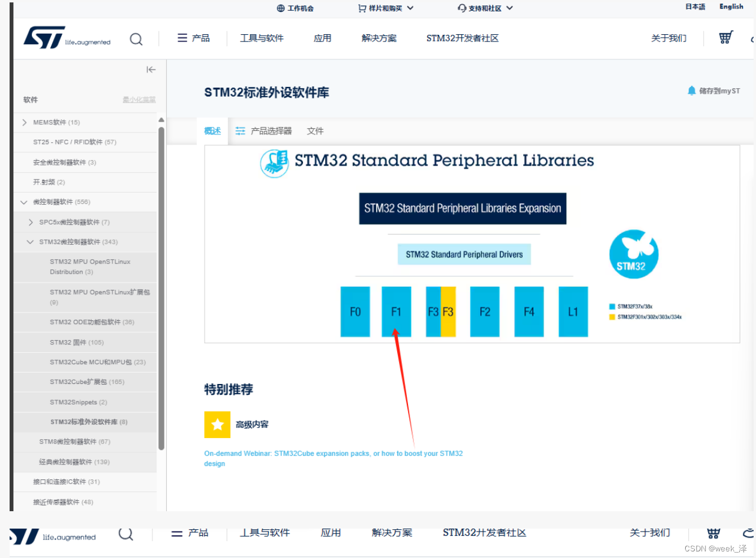
Task: Collapse the 微控制器软件 tree item
Action: [x=25, y=202]
